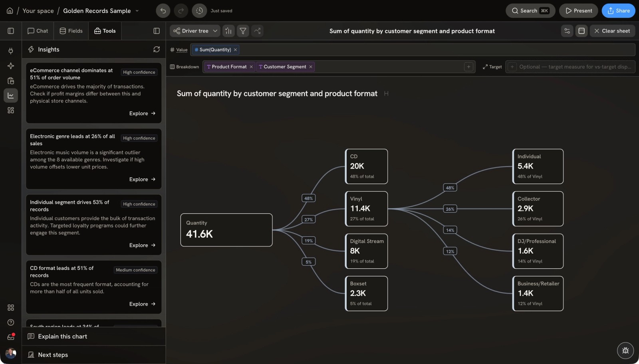Open the data connection plug icon in sidebar

11,51
